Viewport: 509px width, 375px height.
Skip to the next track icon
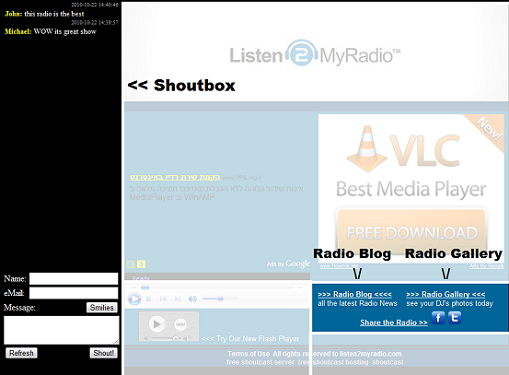point(178,299)
